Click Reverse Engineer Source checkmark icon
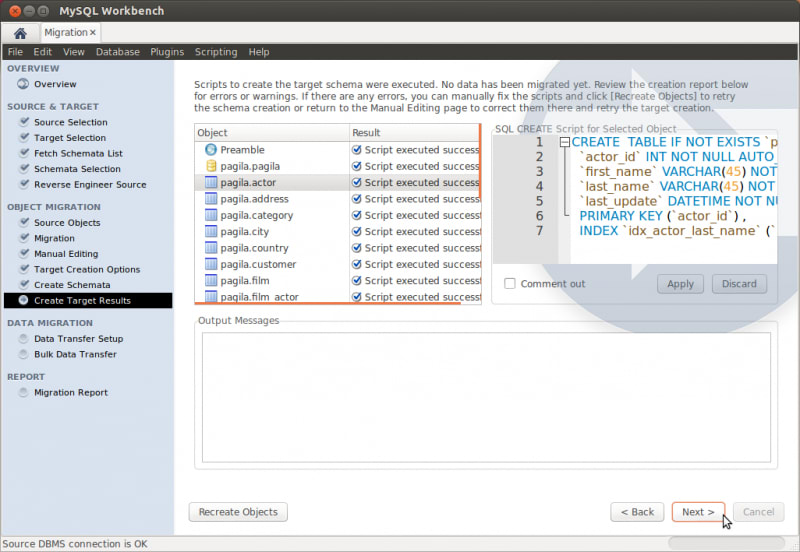The width and height of the screenshot is (800, 552). pos(24,184)
